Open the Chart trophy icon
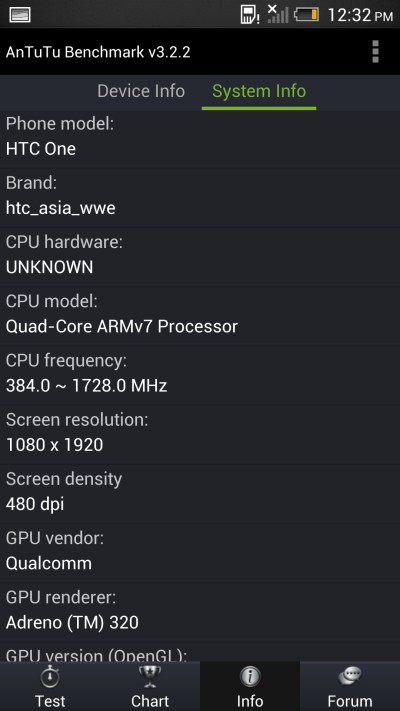This screenshot has height=711, width=400. (x=150, y=678)
